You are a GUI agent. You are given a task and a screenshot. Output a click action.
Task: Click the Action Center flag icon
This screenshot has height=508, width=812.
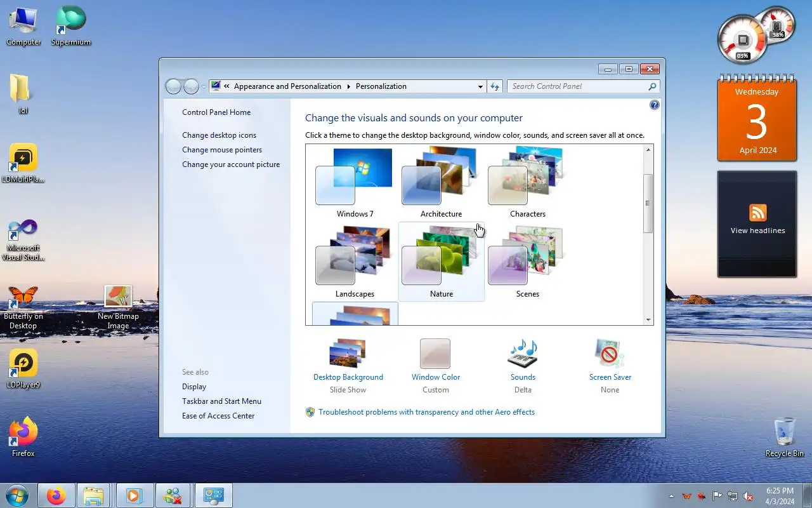(x=717, y=496)
